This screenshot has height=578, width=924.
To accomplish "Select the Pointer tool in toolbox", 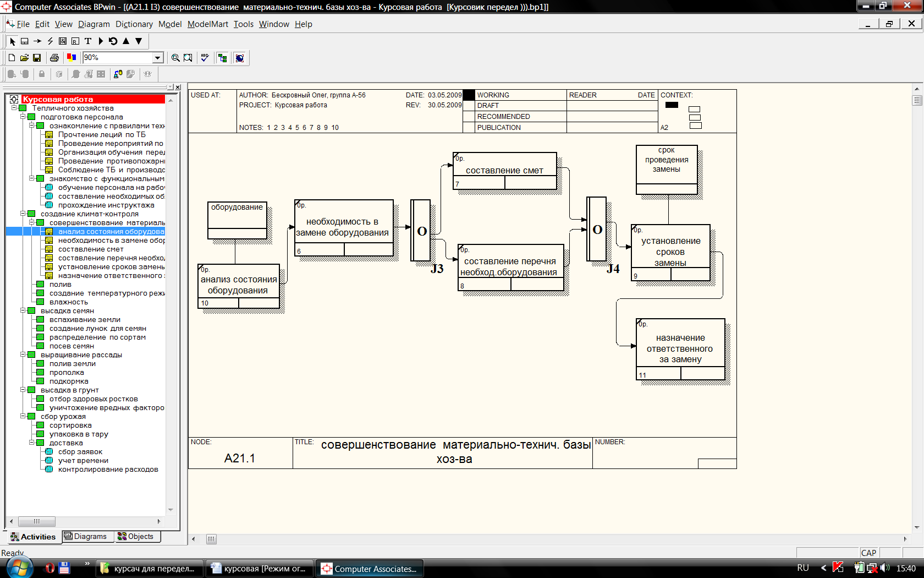I will click(13, 41).
